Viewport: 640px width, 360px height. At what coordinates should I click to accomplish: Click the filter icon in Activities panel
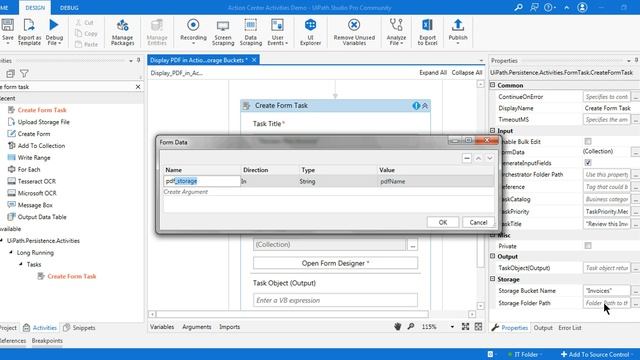[24, 73]
